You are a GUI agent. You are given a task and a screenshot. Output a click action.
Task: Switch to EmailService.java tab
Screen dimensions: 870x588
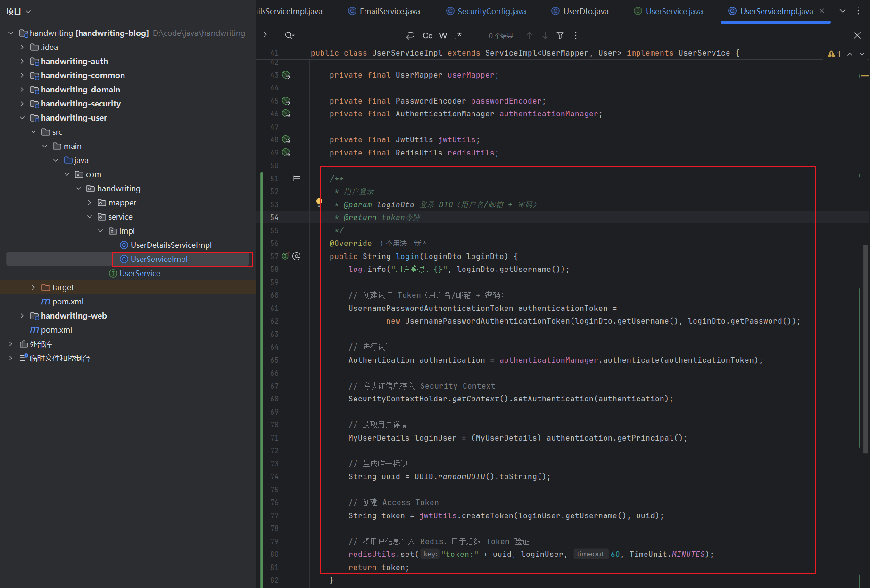(x=384, y=11)
